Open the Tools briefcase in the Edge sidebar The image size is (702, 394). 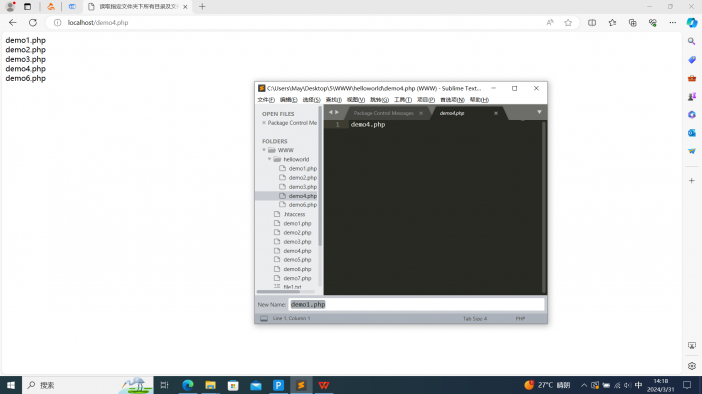692,78
